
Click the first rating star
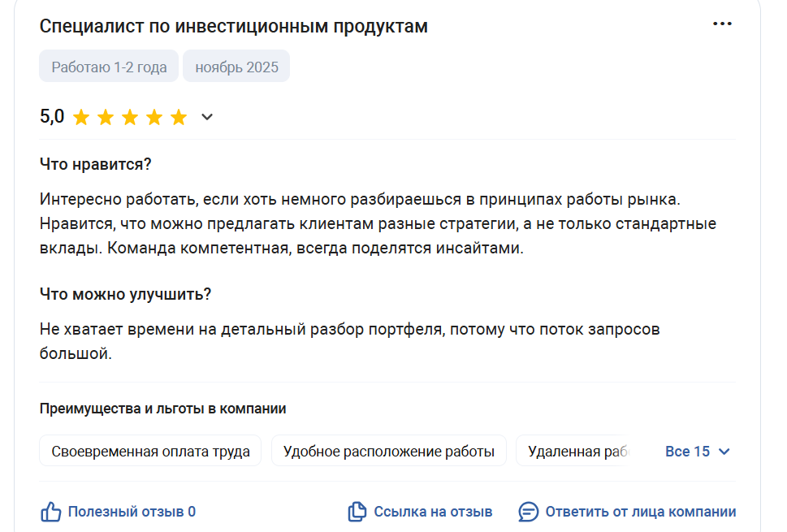point(81,118)
